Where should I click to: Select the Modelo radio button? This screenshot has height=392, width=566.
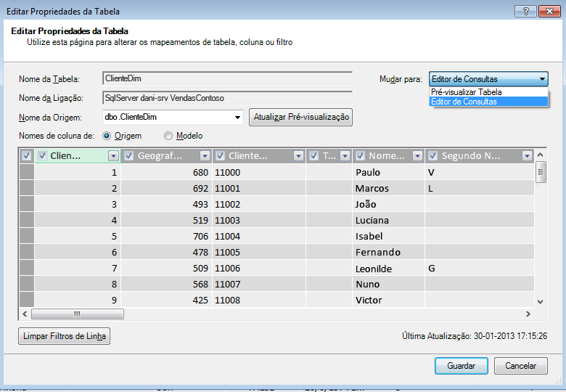[x=168, y=136]
